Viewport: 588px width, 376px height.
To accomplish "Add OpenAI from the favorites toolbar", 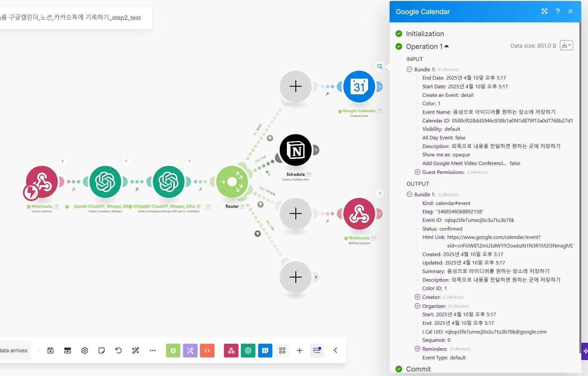I will (248, 350).
